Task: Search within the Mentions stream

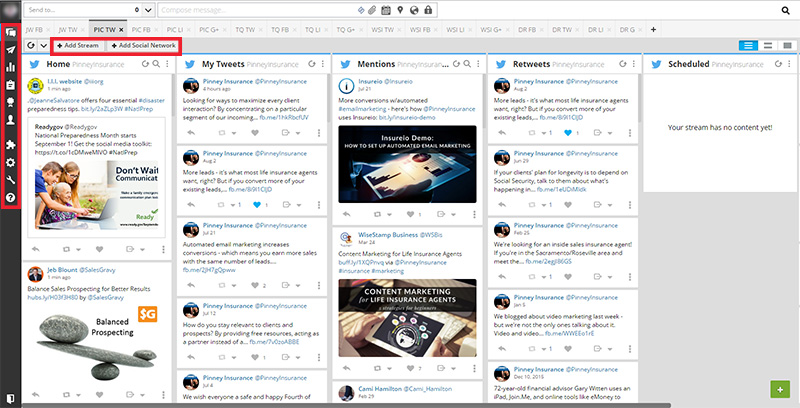Action: point(467,64)
